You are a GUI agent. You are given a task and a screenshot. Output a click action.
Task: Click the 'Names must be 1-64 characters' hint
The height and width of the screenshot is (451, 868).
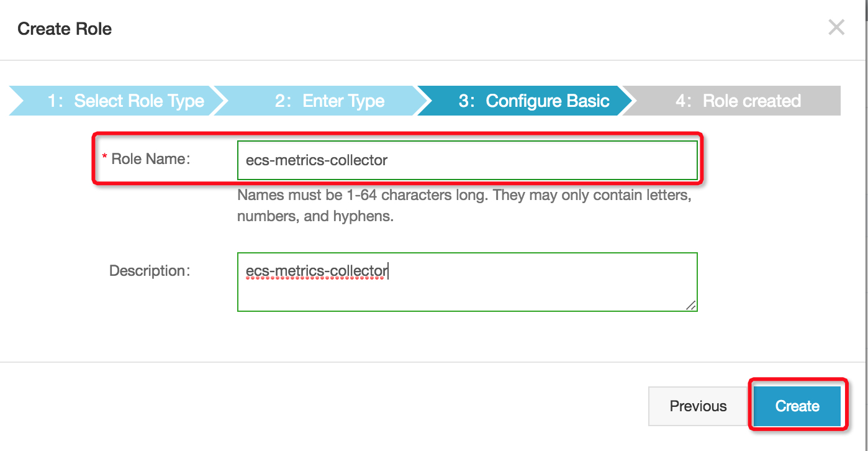(x=464, y=195)
